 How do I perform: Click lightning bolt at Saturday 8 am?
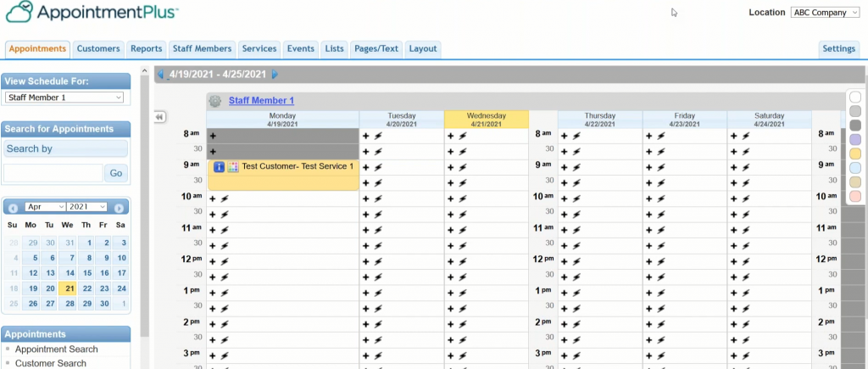(x=746, y=136)
